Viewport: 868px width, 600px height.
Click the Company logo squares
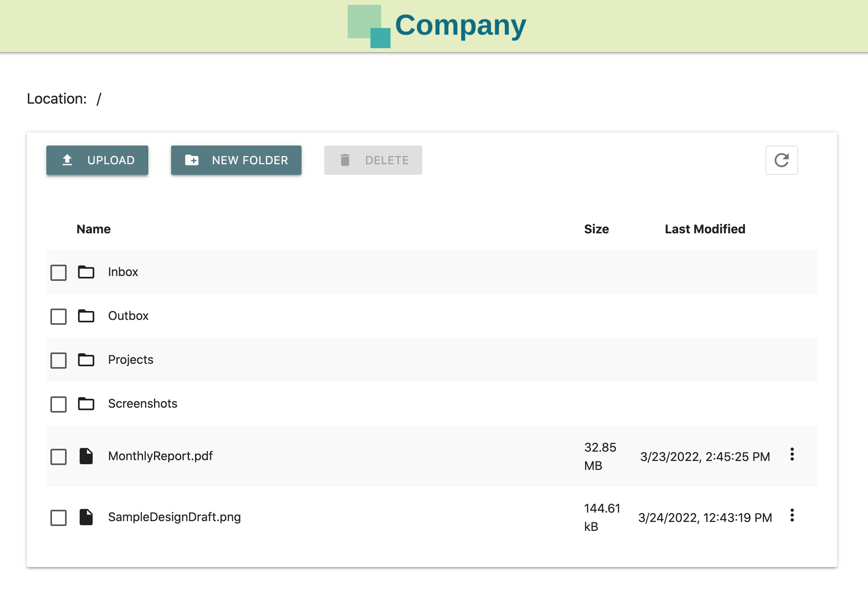click(369, 26)
